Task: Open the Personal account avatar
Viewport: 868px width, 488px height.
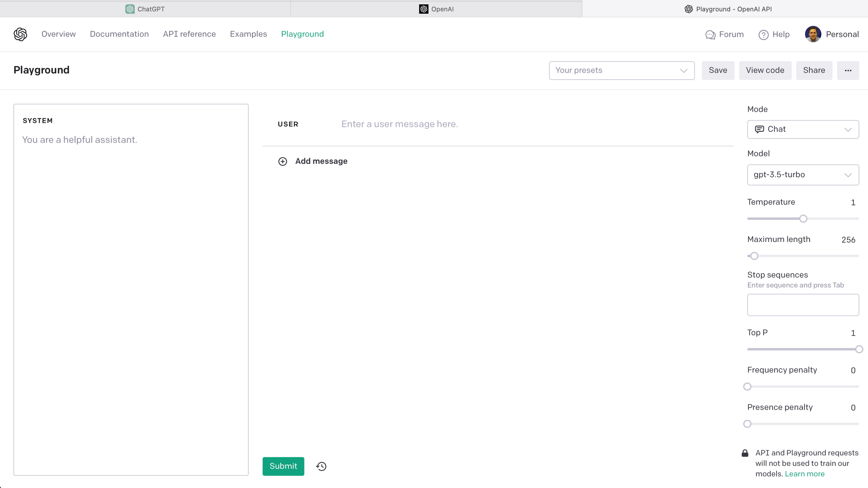Action: (813, 34)
